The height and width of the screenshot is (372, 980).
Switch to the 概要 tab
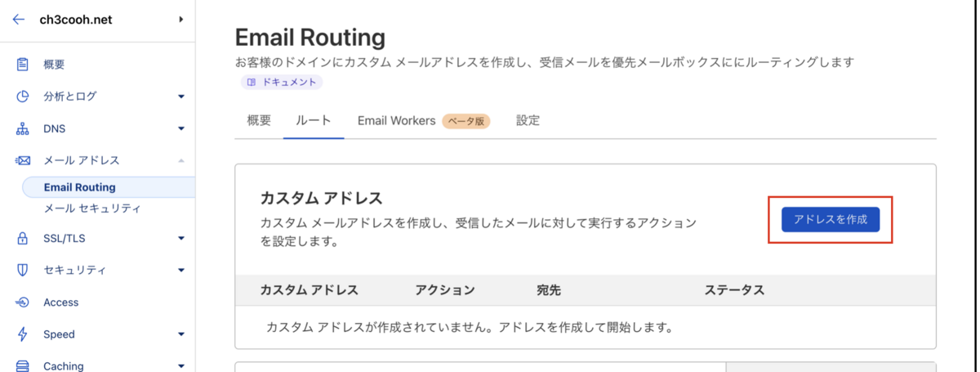click(x=259, y=121)
